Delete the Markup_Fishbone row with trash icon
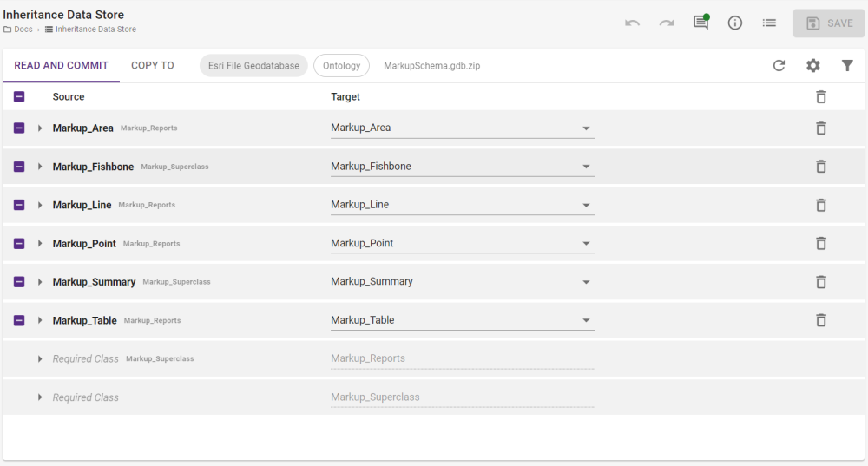Viewport: 868px width, 466px height. pos(820,167)
